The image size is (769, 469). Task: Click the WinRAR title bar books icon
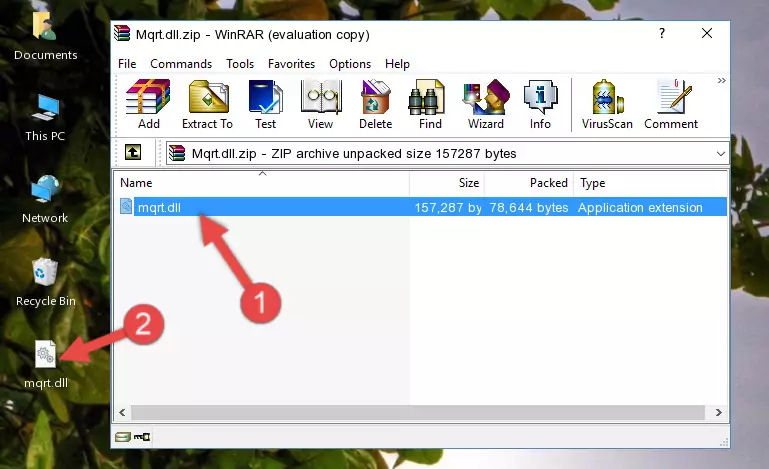(122, 33)
